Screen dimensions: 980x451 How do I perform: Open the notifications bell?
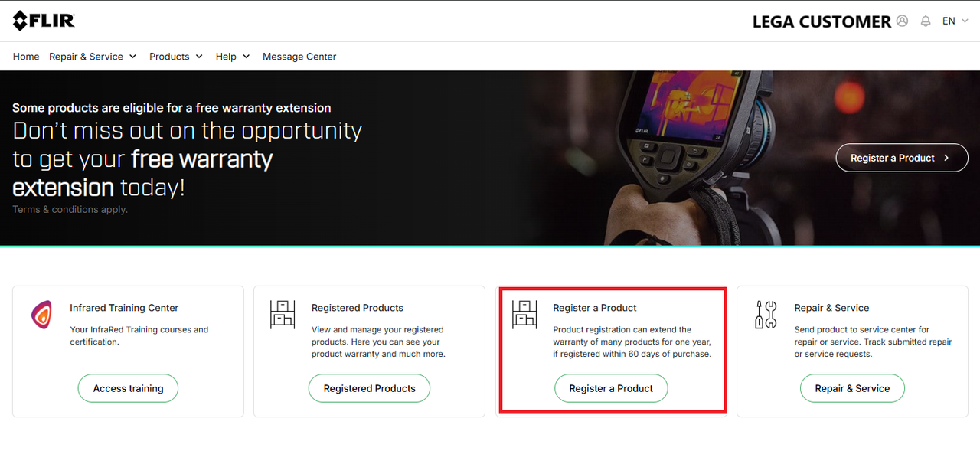(926, 21)
